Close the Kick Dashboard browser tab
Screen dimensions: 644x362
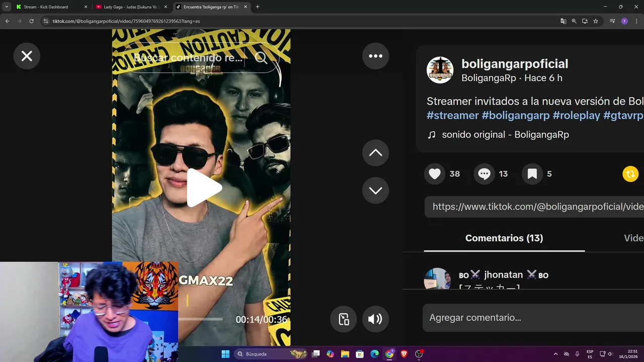pyautogui.click(x=86, y=7)
